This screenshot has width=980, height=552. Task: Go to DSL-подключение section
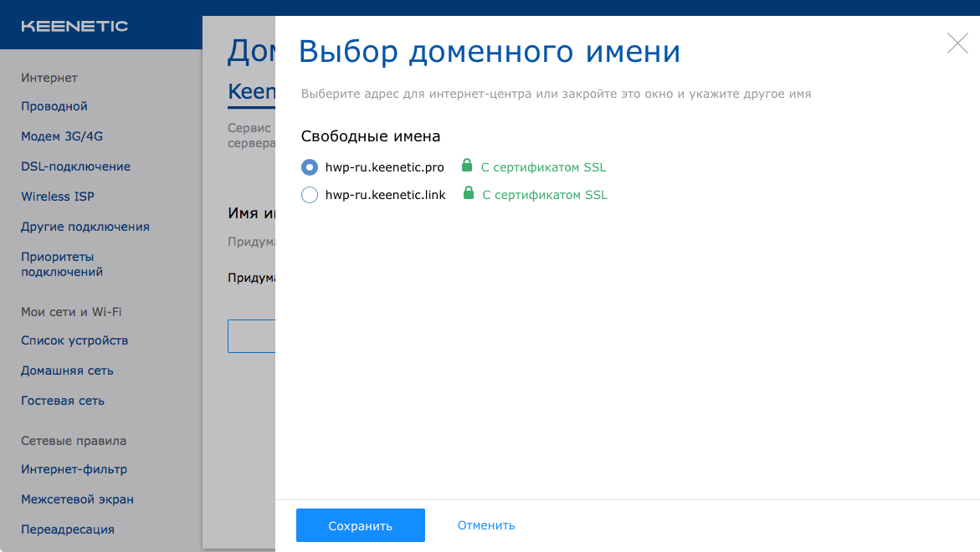pos(75,166)
